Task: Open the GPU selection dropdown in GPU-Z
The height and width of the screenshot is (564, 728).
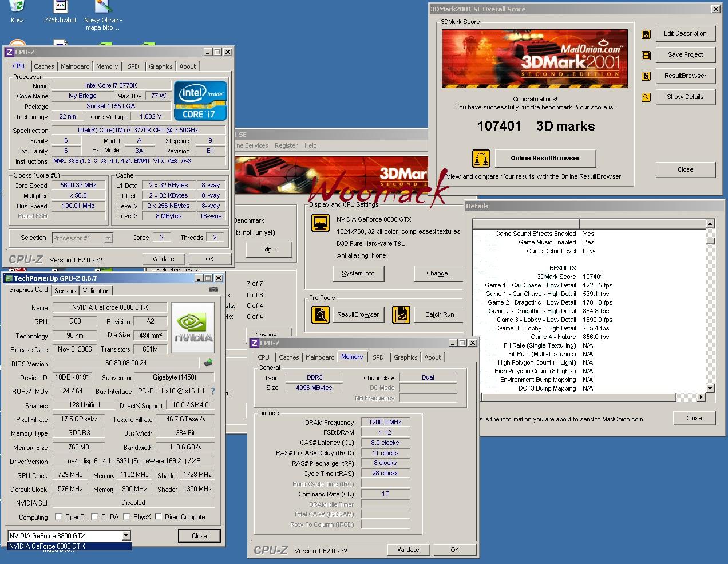Action: [x=126, y=535]
